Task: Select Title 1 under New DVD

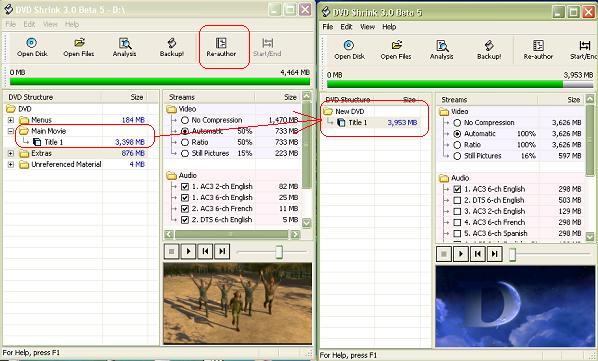Action: pos(358,122)
